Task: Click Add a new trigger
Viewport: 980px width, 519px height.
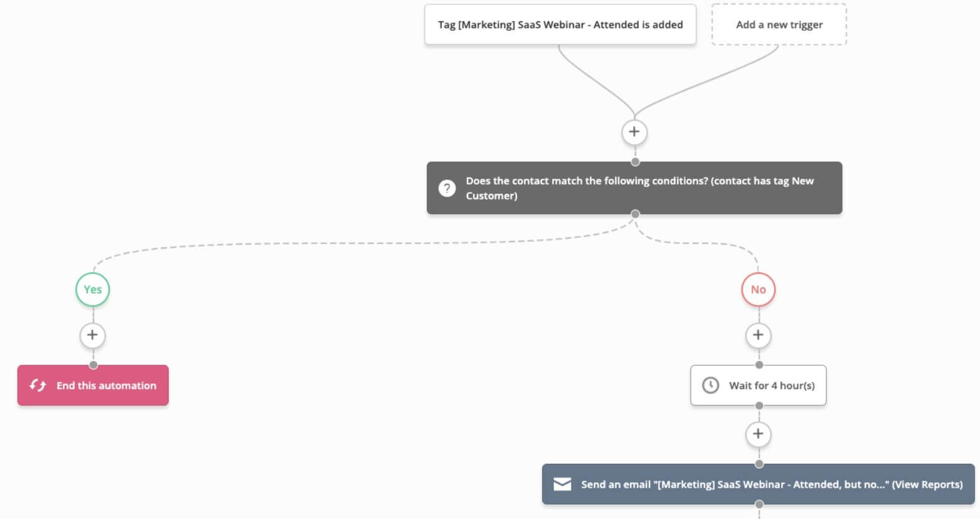Action: (779, 24)
